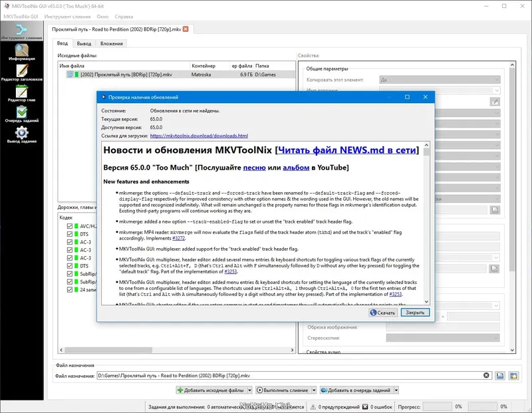
Task: Open dropdown arrow next to start multiplexing
Action: coord(314,390)
